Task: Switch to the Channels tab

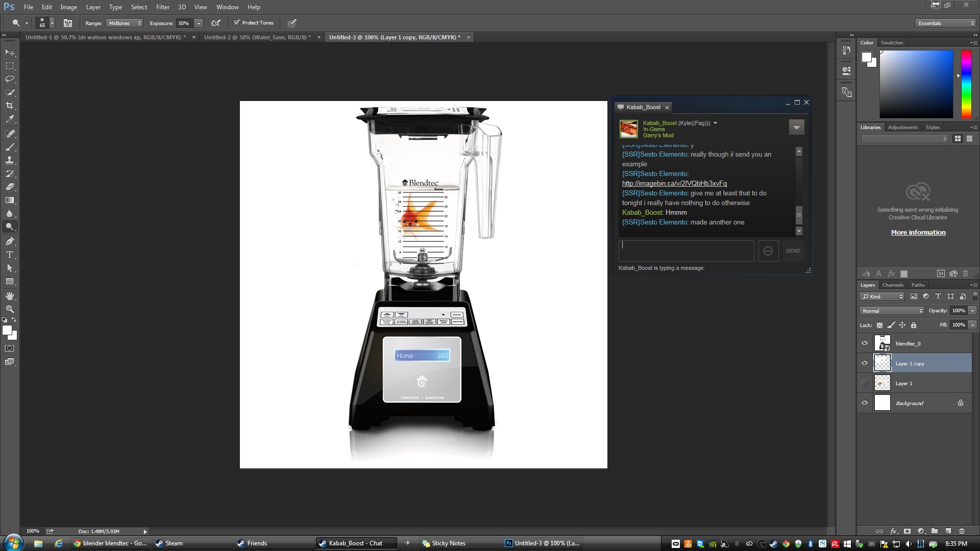Action: pos(893,285)
